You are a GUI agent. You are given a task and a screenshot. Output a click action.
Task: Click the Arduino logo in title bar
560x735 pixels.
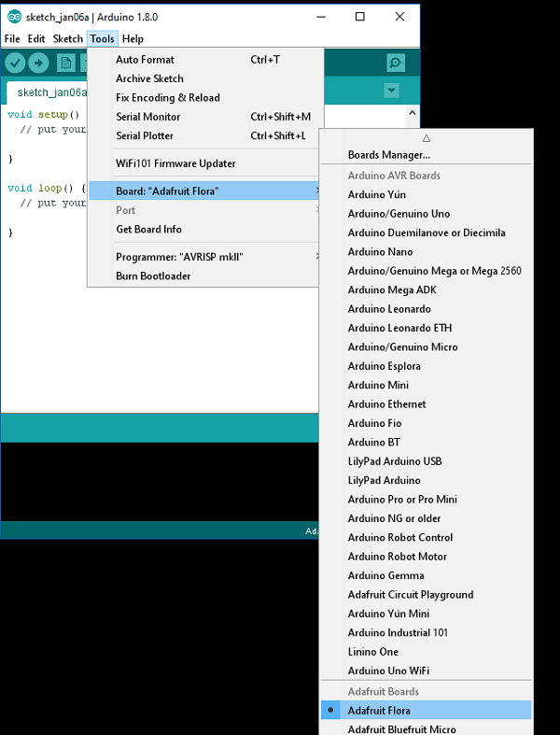[x=13, y=16]
